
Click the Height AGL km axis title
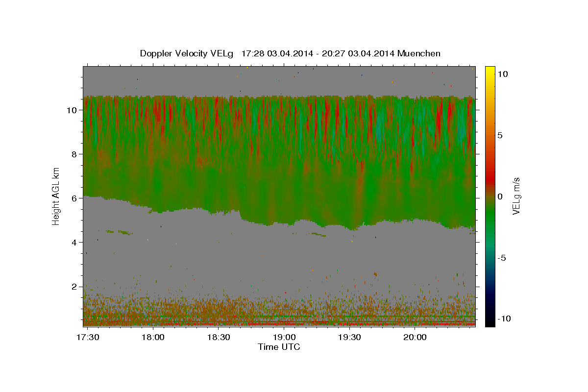(x=56, y=196)
